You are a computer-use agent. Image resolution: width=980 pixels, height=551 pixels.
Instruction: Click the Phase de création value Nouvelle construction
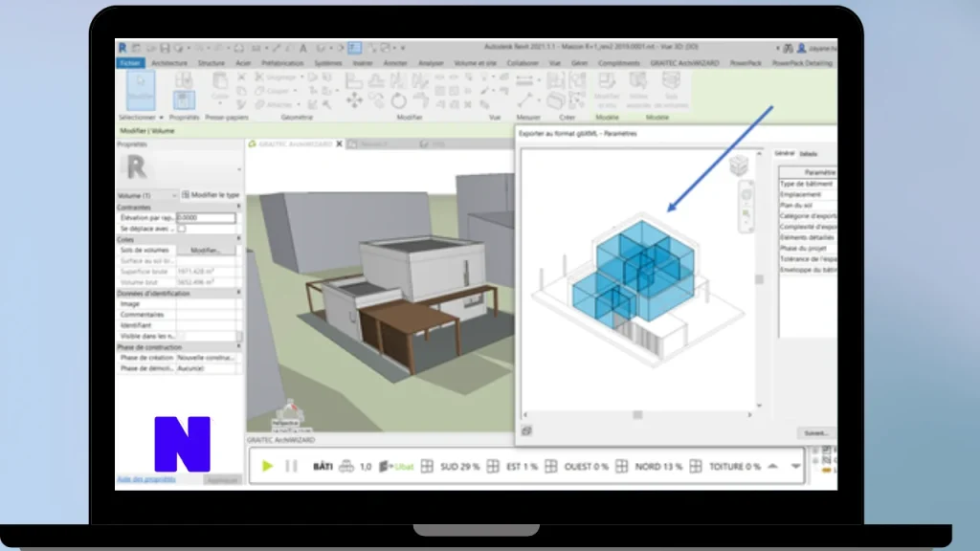click(207, 358)
